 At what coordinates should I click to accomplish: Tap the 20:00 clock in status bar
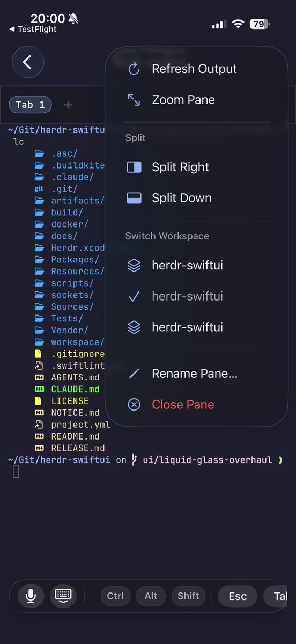coord(47,19)
